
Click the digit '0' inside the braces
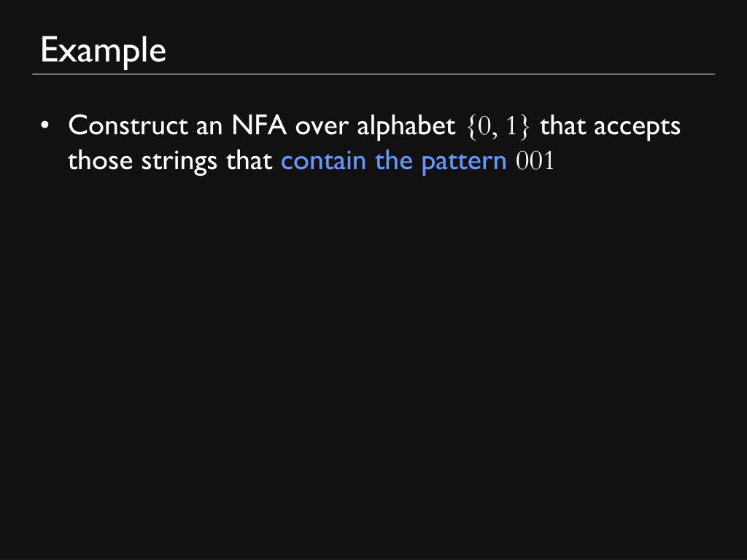point(484,127)
